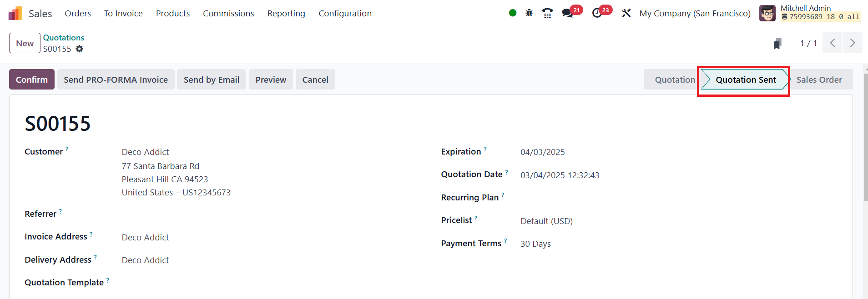Click the Sales app logo icon
The image size is (868, 299).
(x=15, y=14)
